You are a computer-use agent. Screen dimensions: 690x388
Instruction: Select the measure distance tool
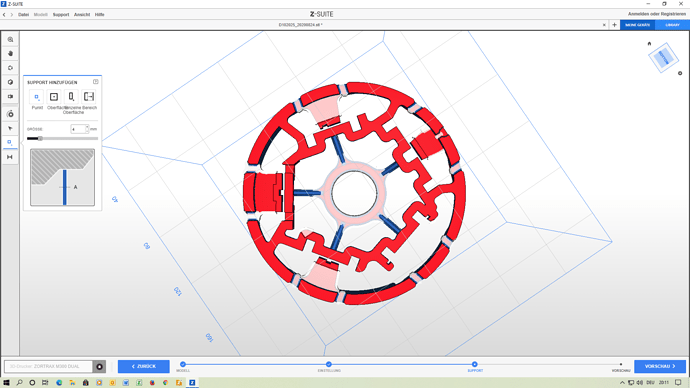point(10,157)
